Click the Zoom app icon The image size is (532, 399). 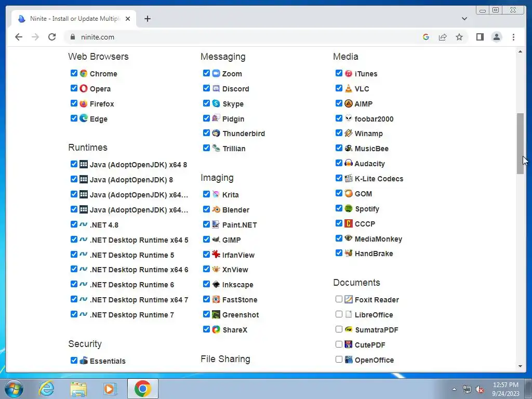click(x=216, y=73)
